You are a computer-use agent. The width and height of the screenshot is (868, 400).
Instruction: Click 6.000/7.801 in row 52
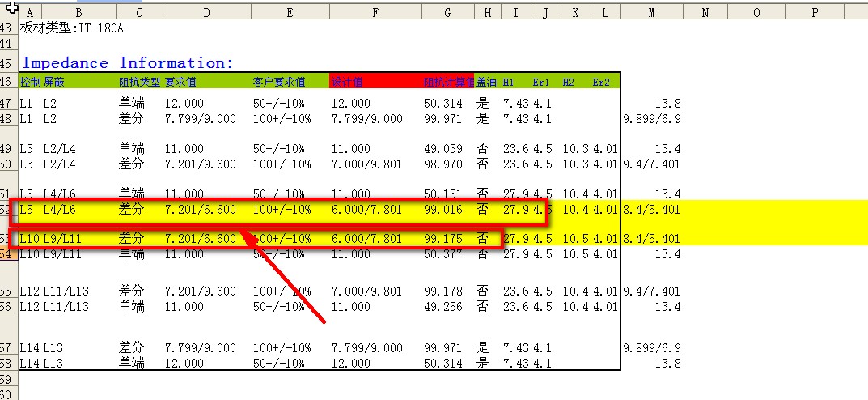(367, 210)
